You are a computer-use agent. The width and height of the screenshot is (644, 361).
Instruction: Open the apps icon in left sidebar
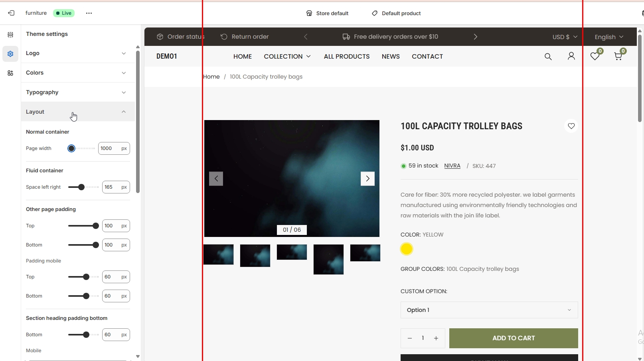tap(10, 73)
